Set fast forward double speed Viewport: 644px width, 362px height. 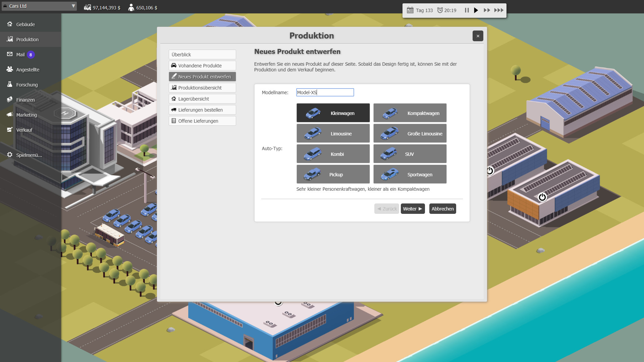coord(487,10)
